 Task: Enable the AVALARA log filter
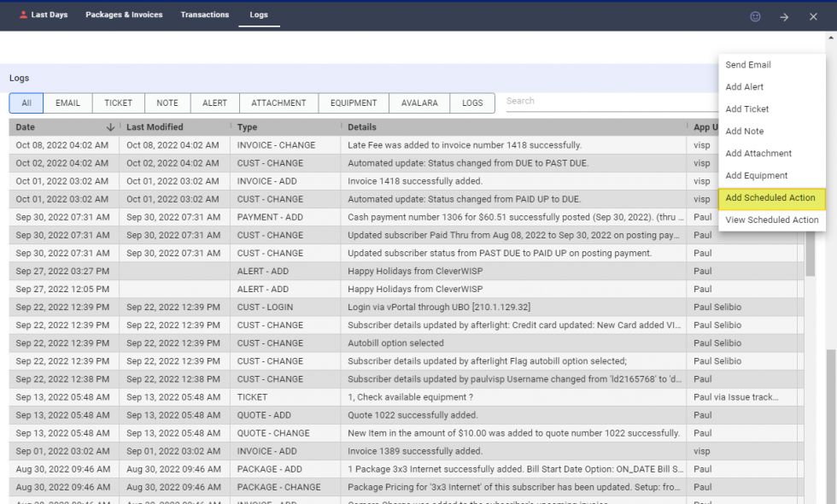(x=418, y=103)
